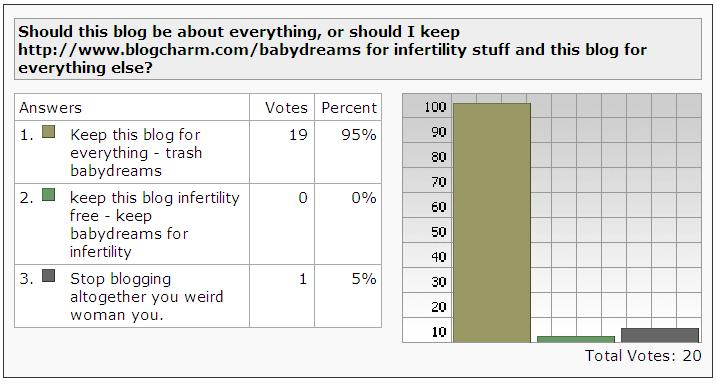Click the 100 label on chart axis
This screenshot has width=717, height=385.
pos(434,107)
